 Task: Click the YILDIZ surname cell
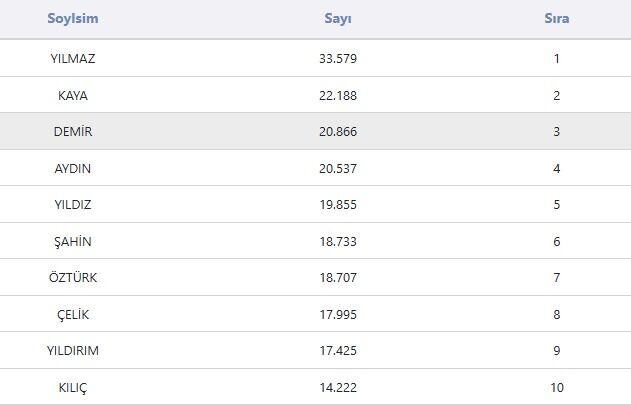[x=73, y=204]
